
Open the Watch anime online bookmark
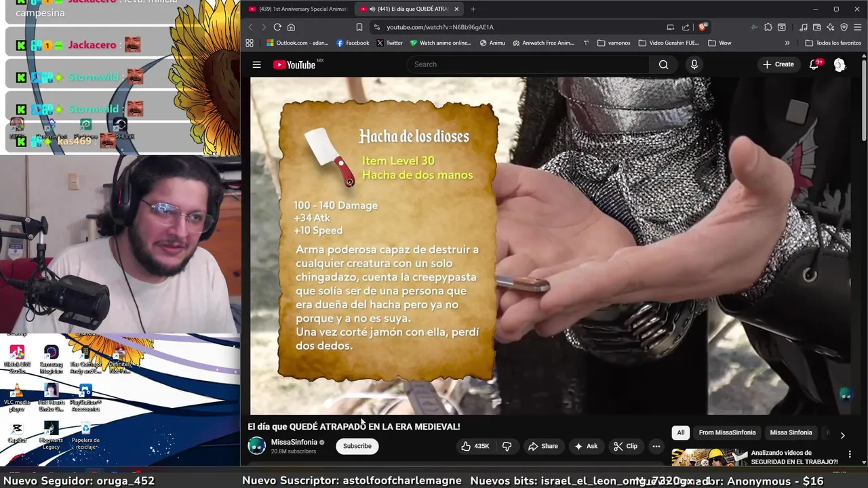click(x=440, y=43)
